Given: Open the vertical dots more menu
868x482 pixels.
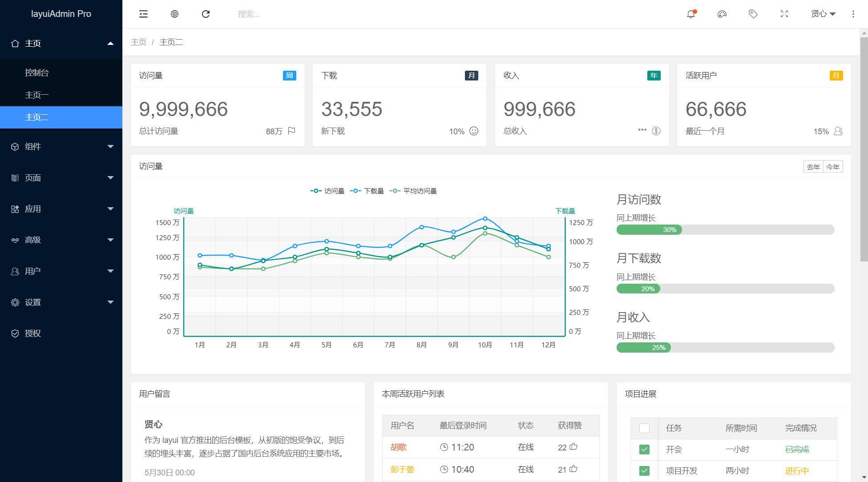Looking at the screenshot, I should pyautogui.click(x=853, y=14).
